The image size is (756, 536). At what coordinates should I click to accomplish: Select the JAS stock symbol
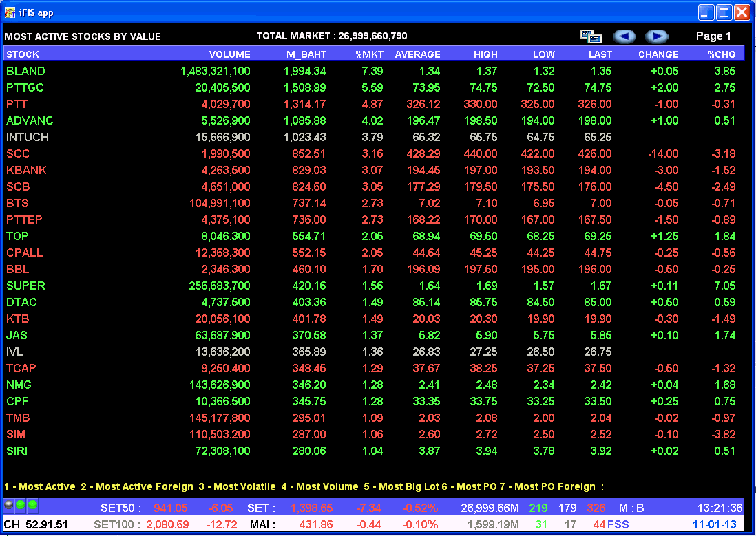[17, 335]
